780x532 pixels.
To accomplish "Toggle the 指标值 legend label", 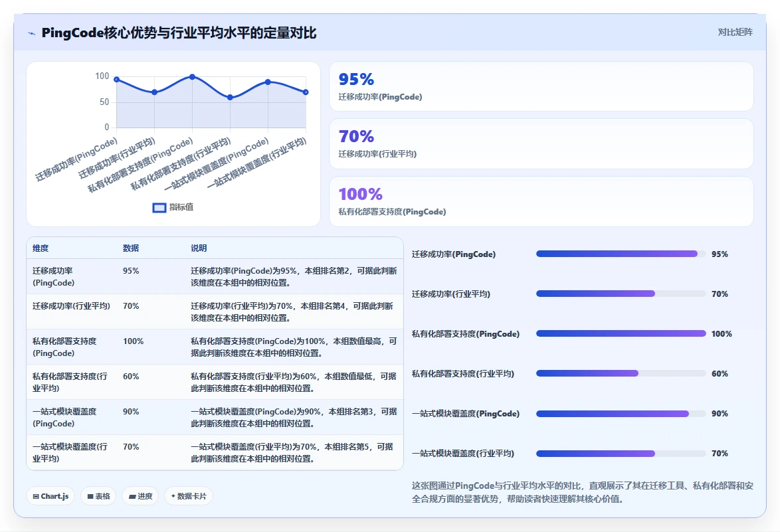I will (x=181, y=207).
